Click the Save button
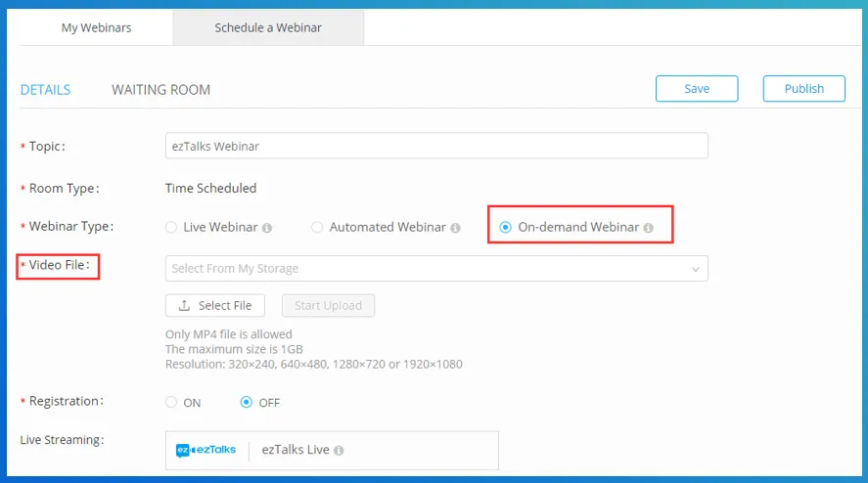Image resolution: width=868 pixels, height=483 pixels. [697, 89]
